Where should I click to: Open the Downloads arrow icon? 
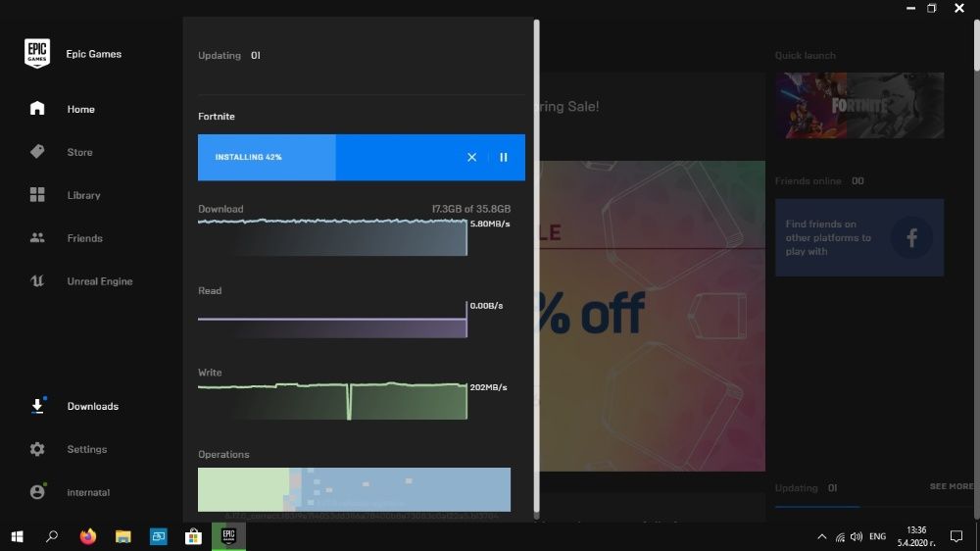point(37,406)
